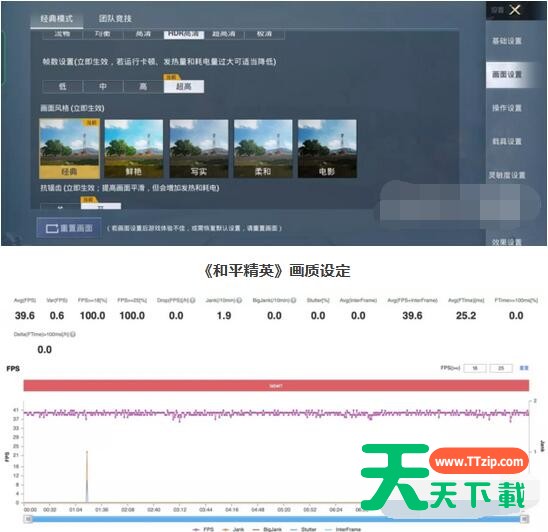
Task: Choose the HDR高清 graphics quality option
Action: tap(184, 34)
